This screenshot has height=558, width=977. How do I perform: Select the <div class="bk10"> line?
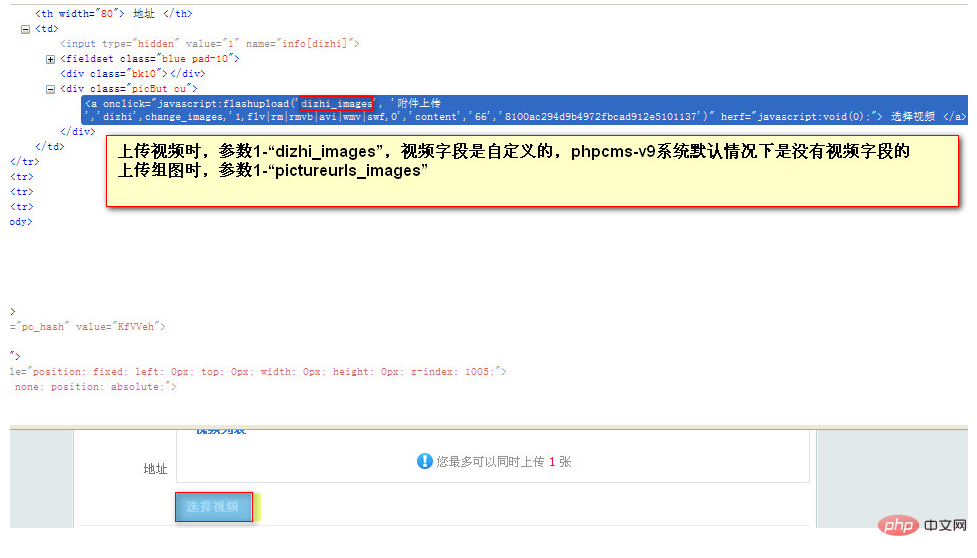pos(133,73)
